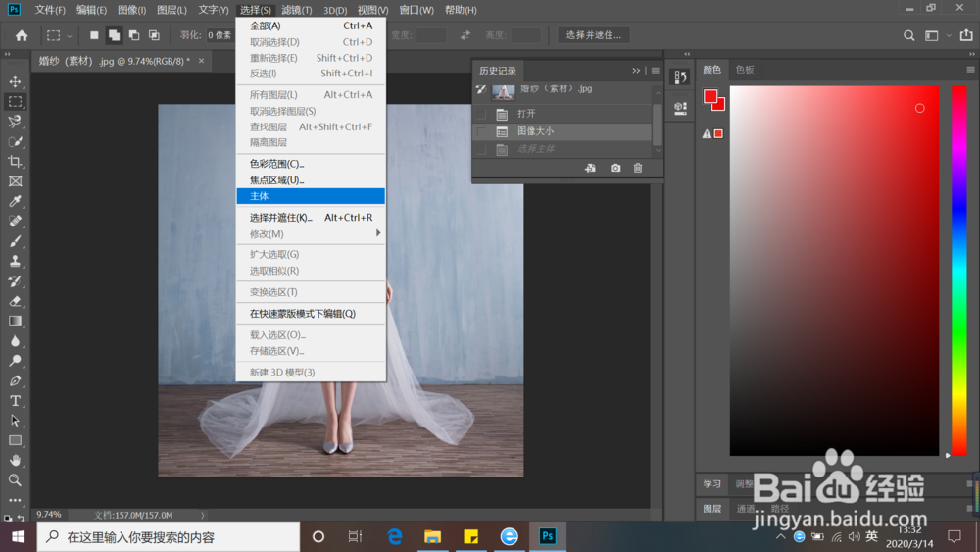Image resolution: width=980 pixels, height=552 pixels.
Task: Select the Eraser tool
Action: coord(15,301)
